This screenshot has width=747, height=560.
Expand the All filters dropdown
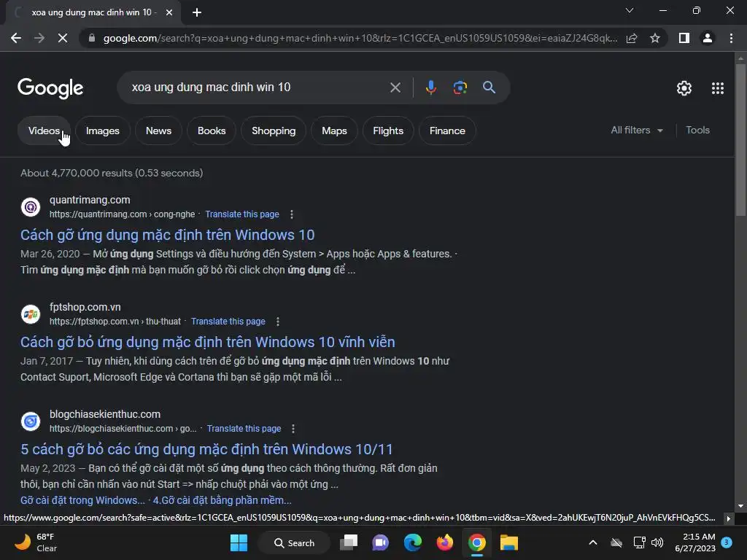(x=637, y=130)
